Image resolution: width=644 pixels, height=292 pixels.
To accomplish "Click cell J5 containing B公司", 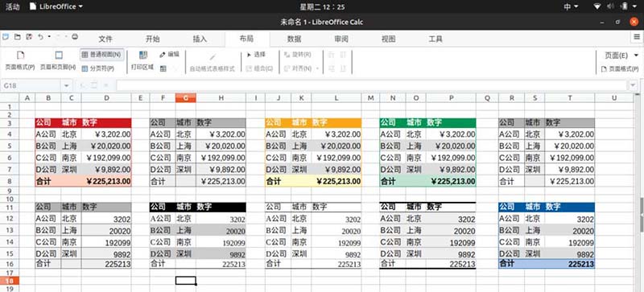I will (x=278, y=146).
